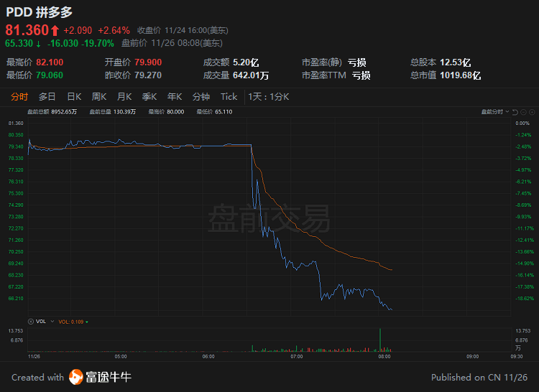This screenshot has width=539, height=392.
Task: Click the 开盘价 79.900 value
Action: [148, 62]
